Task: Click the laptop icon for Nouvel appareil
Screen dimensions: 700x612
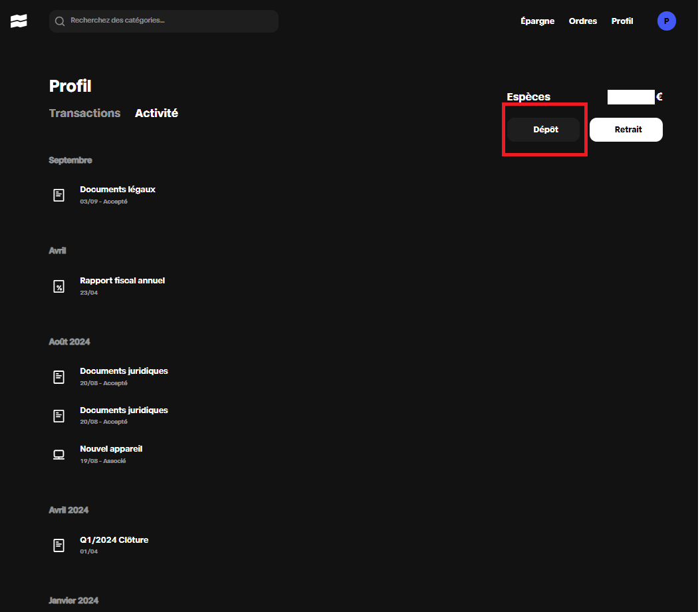Action: (59, 454)
